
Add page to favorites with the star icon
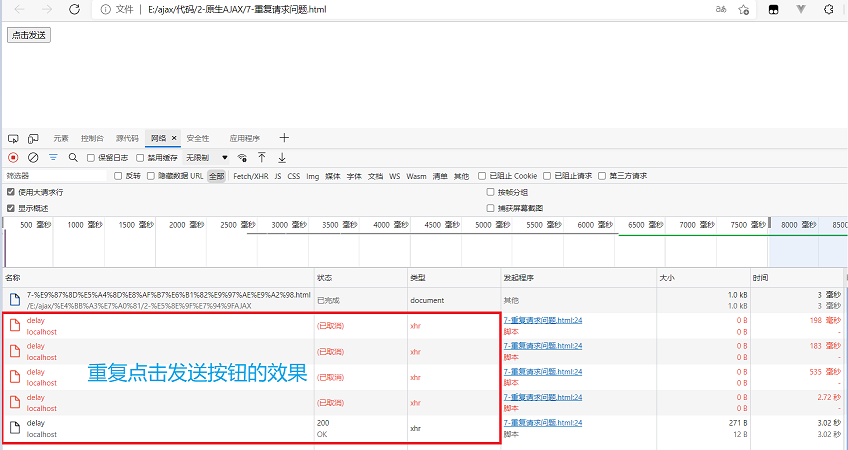[744, 9]
